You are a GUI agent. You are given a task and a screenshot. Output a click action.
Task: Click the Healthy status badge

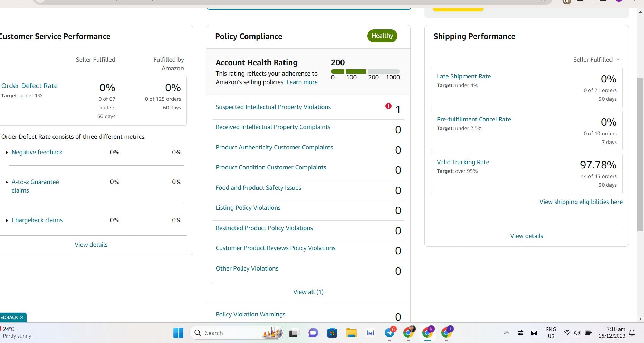[382, 36]
